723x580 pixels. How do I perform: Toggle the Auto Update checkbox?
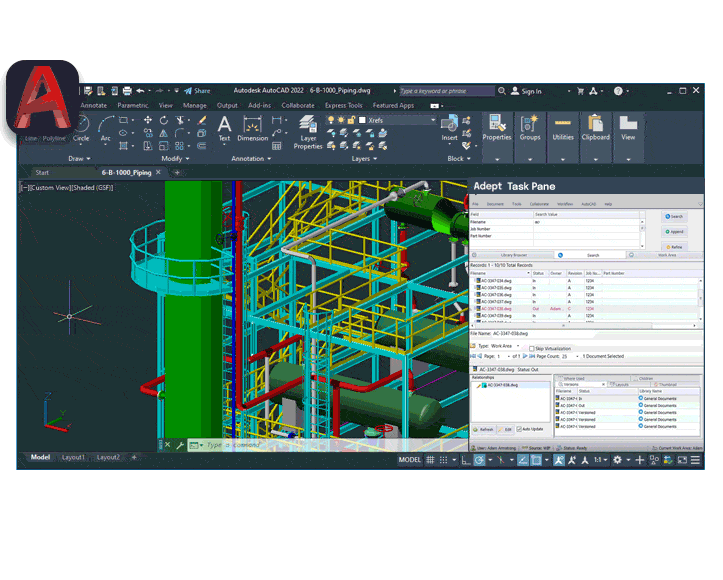519,429
